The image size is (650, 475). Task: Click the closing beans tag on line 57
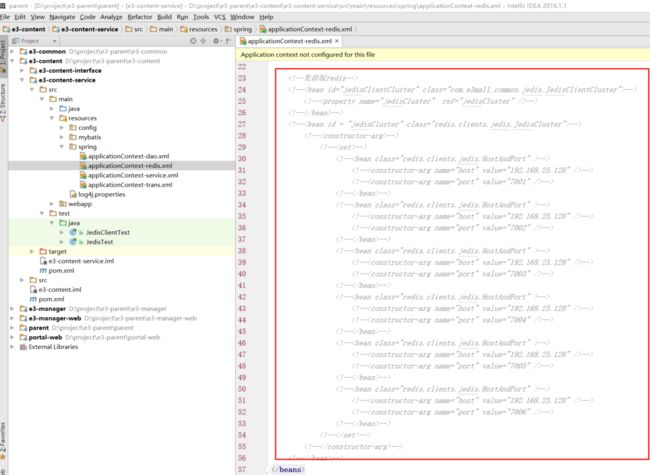point(288,470)
